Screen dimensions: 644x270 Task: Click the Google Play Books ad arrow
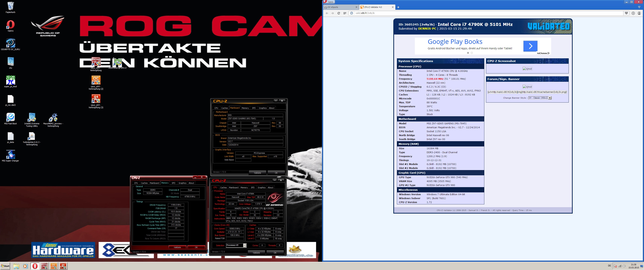(530, 46)
